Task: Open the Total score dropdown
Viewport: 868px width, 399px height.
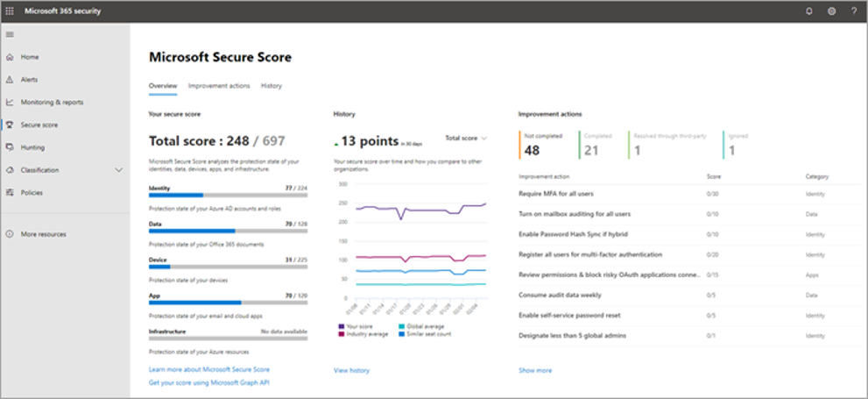Action: point(466,139)
